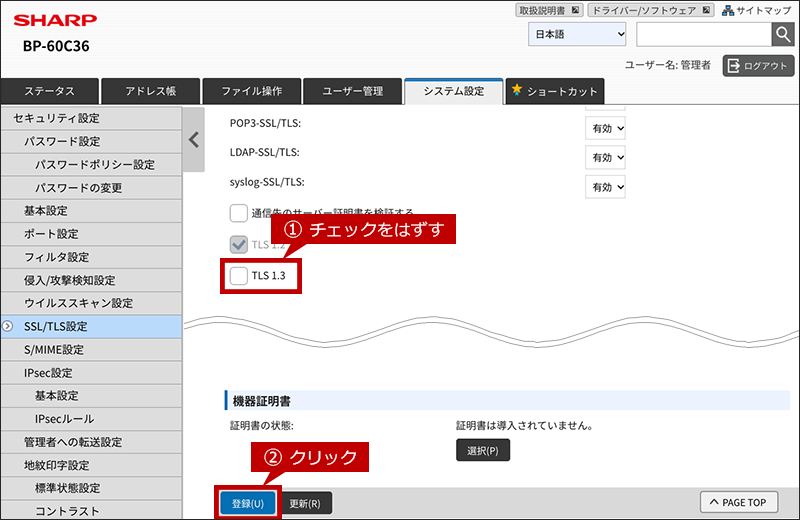Switch to the ユーザー管理 tab

[x=353, y=91]
